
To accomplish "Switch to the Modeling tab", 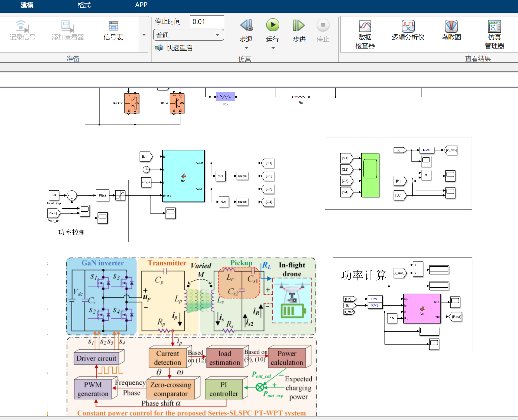I will (x=27, y=5).
